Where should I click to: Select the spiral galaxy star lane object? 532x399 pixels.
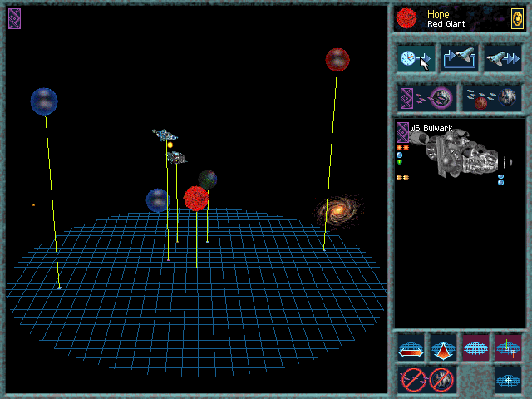pos(338,210)
